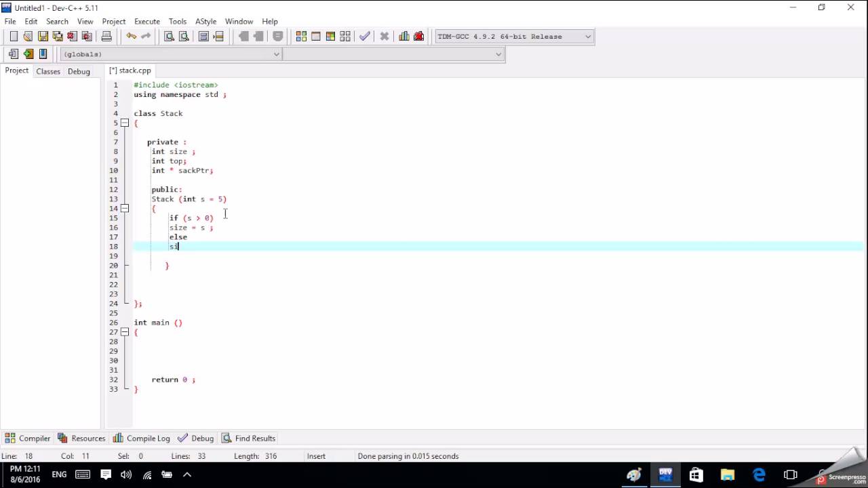Image resolution: width=868 pixels, height=488 pixels.
Task: Collapse the constructor fold marker at line 14
Action: point(125,208)
